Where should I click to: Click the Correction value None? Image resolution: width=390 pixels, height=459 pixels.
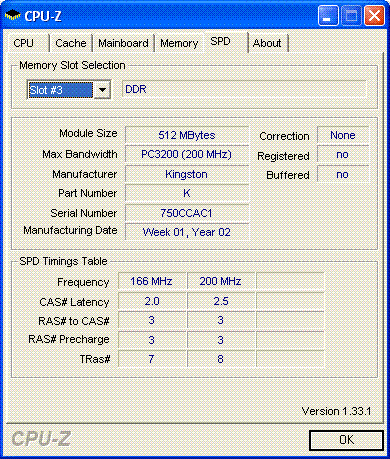coord(343,135)
